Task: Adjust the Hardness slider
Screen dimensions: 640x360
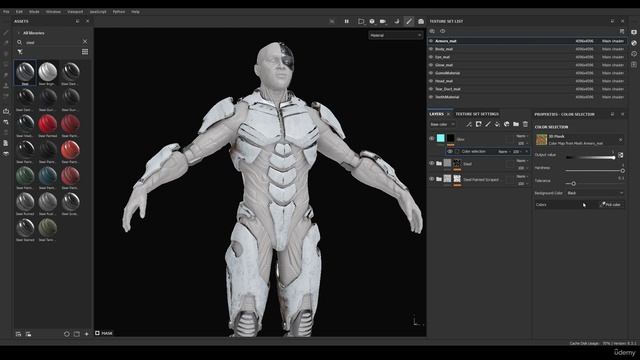Action: [595, 171]
